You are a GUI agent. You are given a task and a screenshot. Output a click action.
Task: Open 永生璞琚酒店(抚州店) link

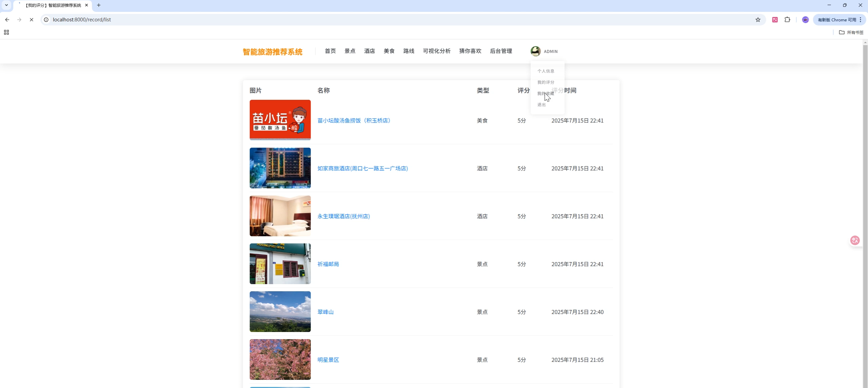tap(344, 216)
